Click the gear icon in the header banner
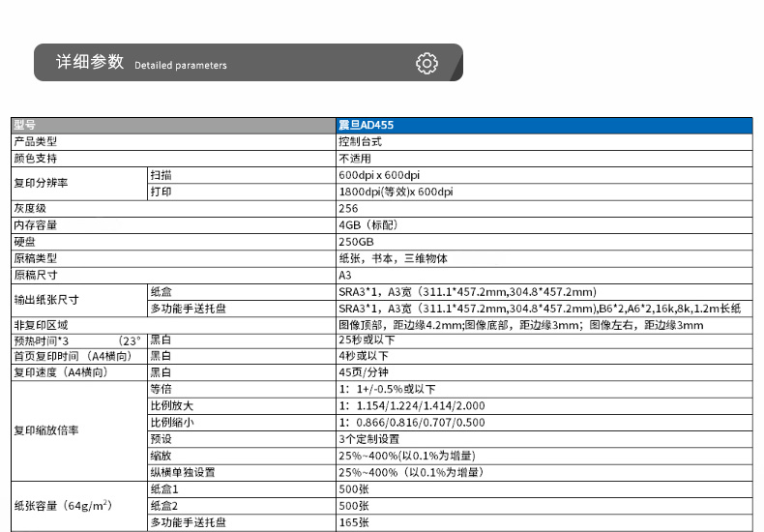The height and width of the screenshot is (532, 764). click(426, 64)
